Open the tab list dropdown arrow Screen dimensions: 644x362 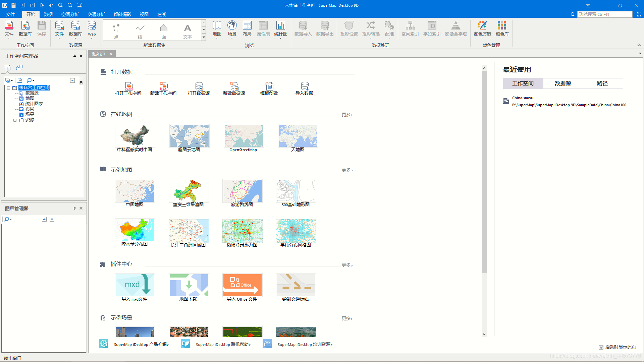pyautogui.click(x=640, y=54)
